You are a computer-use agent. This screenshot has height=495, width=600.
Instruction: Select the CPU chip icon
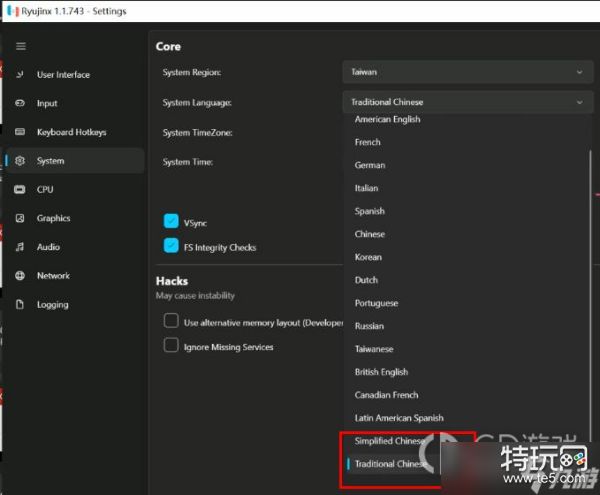(x=21, y=190)
